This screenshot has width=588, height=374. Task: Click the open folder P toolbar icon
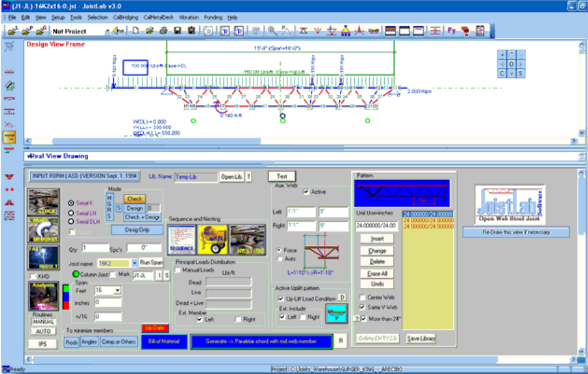click(27, 31)
